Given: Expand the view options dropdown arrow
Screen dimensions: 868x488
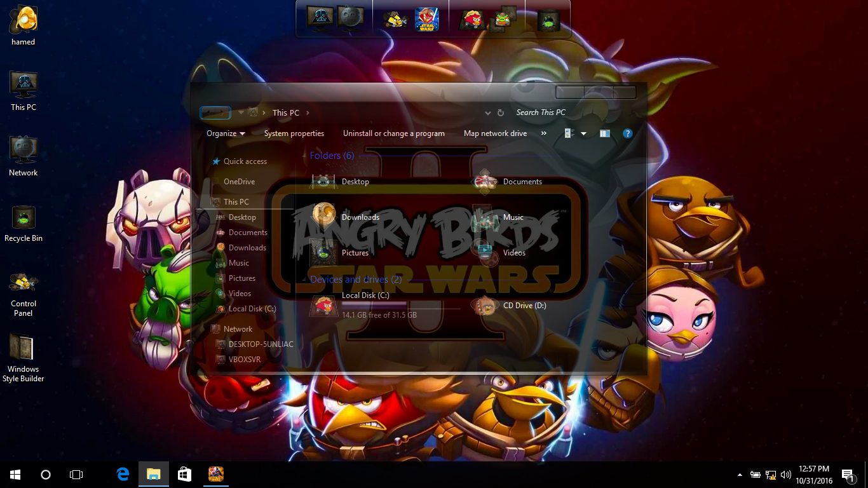Looking at the screenshot, I should pos(583,133).
